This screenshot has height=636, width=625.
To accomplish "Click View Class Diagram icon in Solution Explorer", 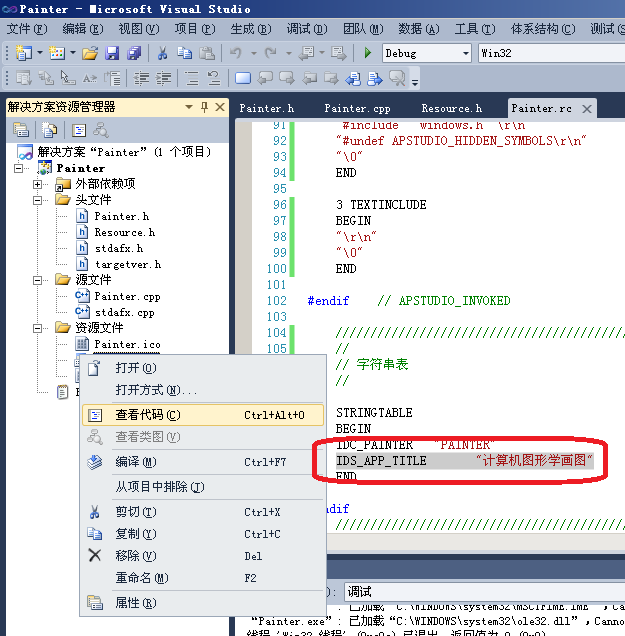I will pyautogui.click(x=101, y=130).
